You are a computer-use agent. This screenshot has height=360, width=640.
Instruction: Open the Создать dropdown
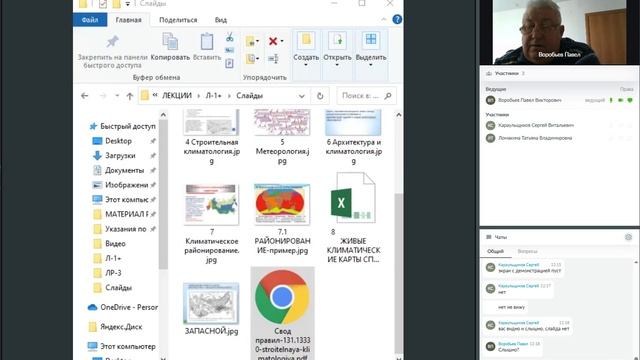[306, 50]
